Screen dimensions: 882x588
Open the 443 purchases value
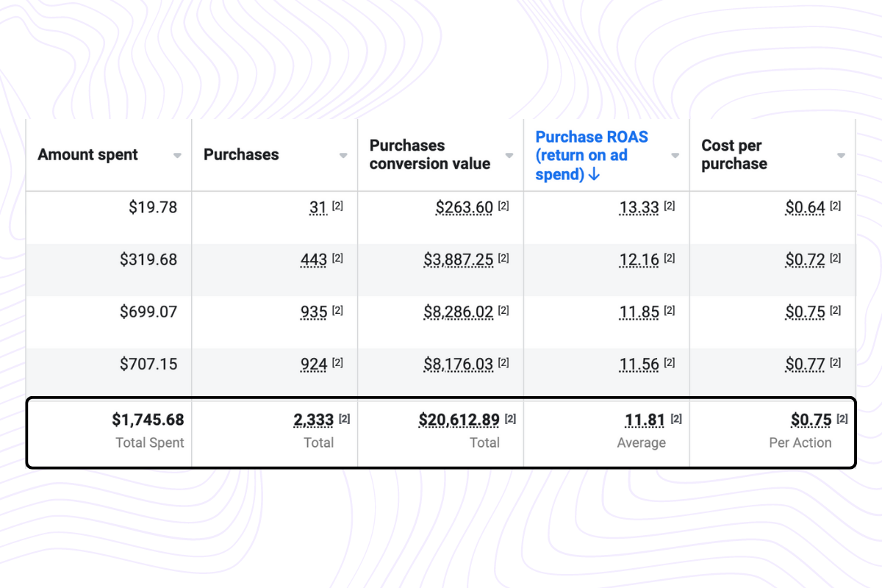click(x=313, y=260)
